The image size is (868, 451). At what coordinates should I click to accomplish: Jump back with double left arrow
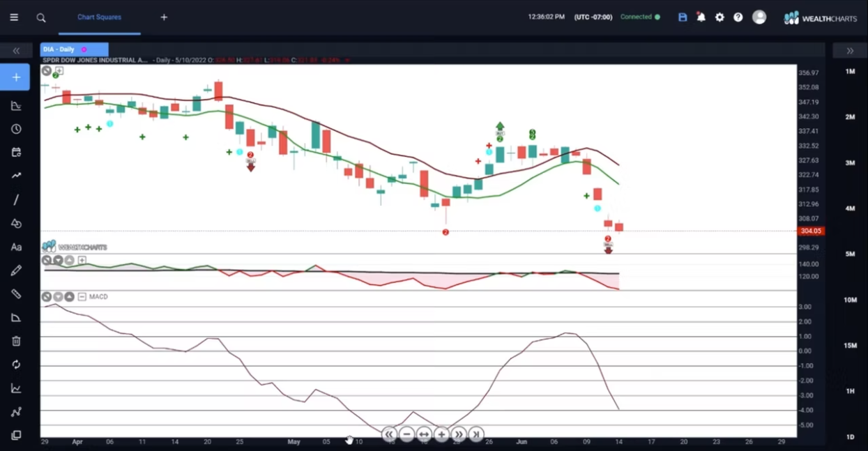389,434
